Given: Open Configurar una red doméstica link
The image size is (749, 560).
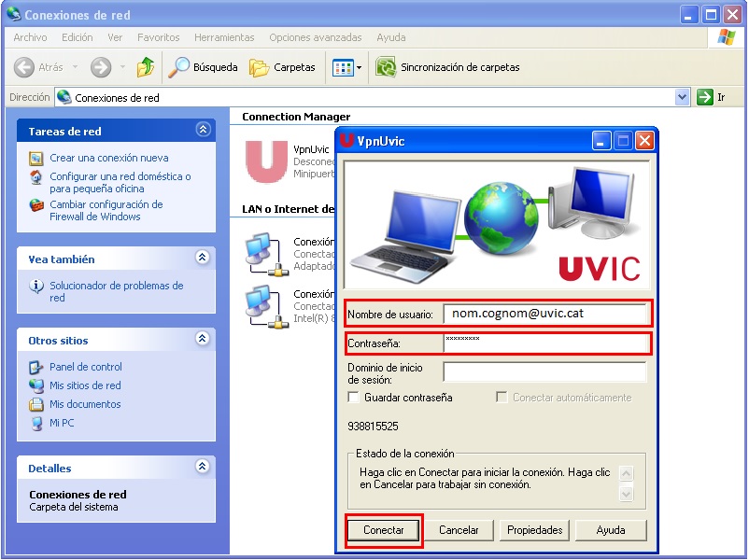Looking at the screenshot, I should (120, 182).
